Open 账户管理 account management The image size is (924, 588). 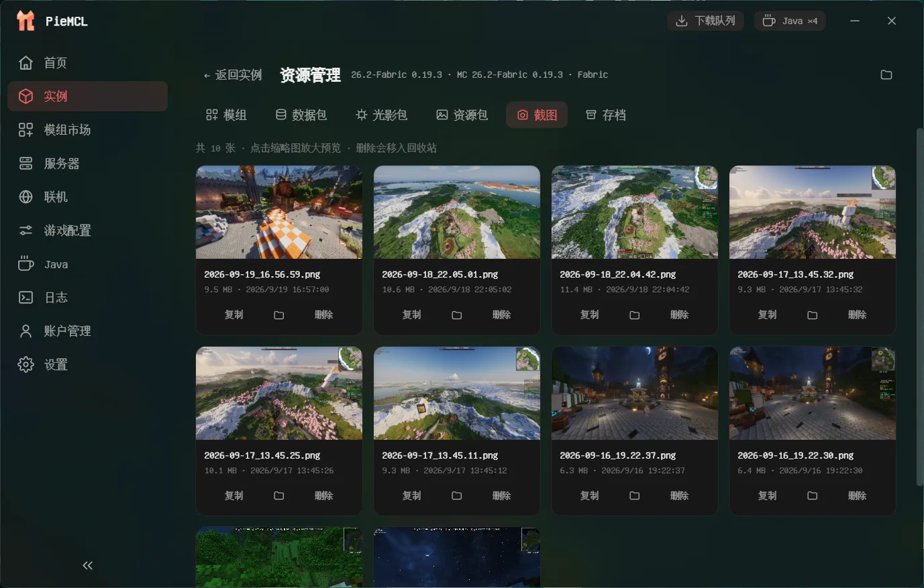(87, 331)
